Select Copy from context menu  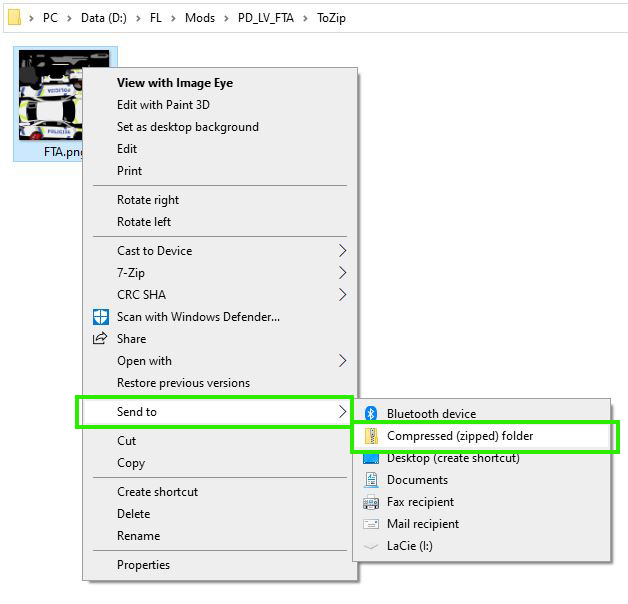(x=131, y=463)
